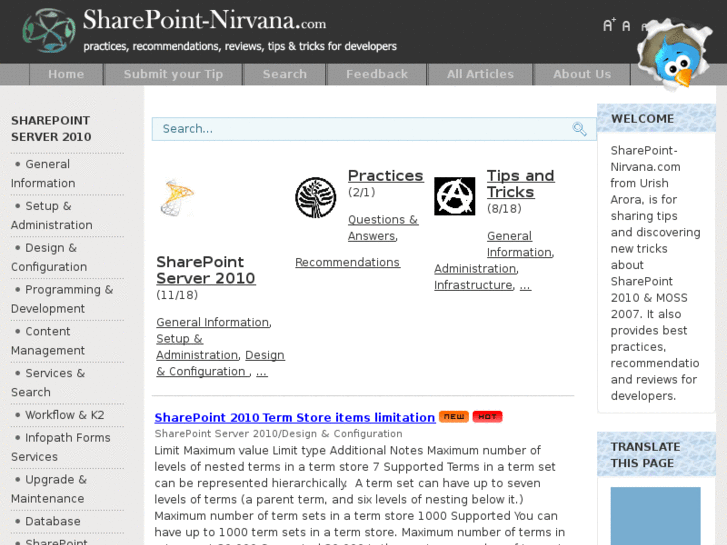Viewport: 727px width, 545px height.
Task: Reset font size with middle A icon
Action: [626, 26]
